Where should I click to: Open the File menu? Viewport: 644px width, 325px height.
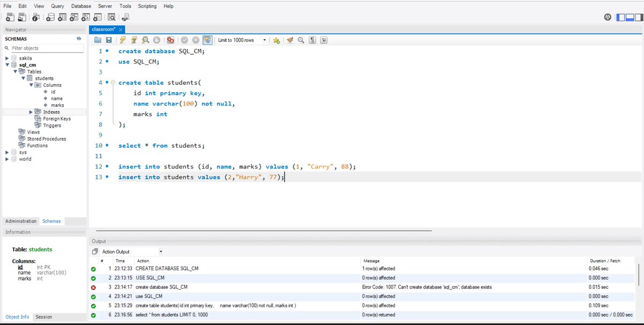pyautogui.click(x=8, y=6)
